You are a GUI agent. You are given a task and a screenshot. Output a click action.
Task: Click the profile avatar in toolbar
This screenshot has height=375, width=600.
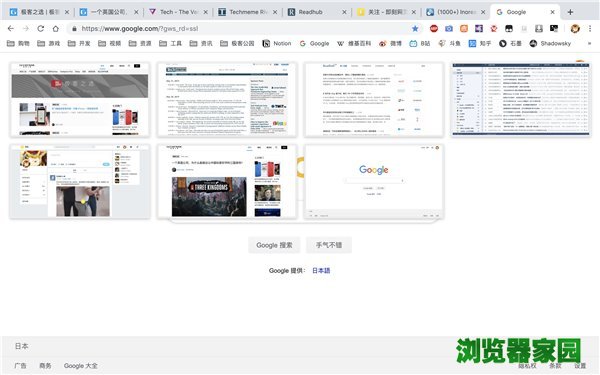(x=575, y=28)
